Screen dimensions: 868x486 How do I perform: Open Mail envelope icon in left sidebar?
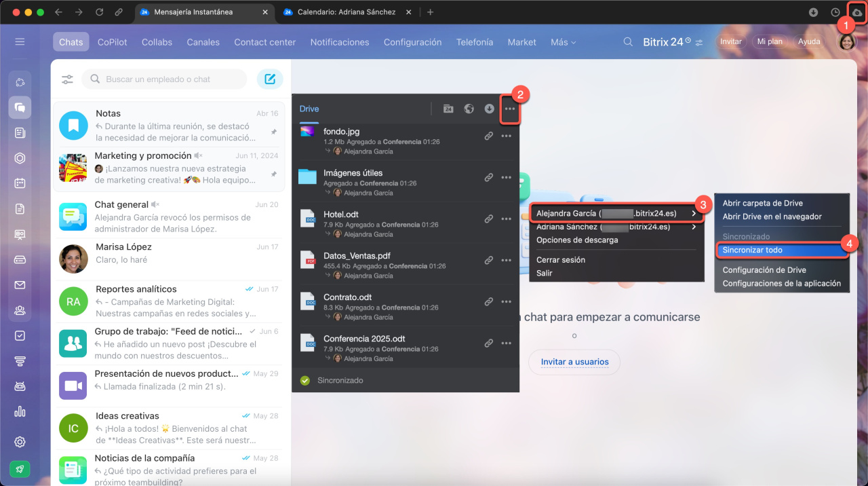point(20,285)
